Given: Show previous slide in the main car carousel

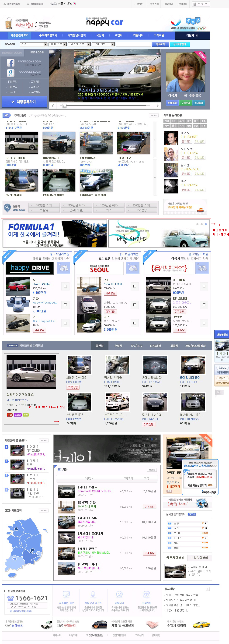Looking at the screenshot, I should pyautogui.click(x=53, y=106).
